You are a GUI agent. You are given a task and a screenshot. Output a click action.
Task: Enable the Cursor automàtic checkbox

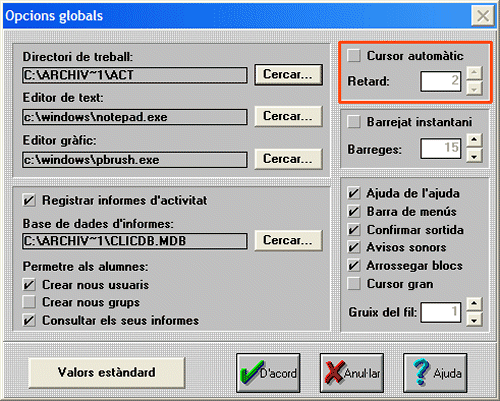pos(354,55)
